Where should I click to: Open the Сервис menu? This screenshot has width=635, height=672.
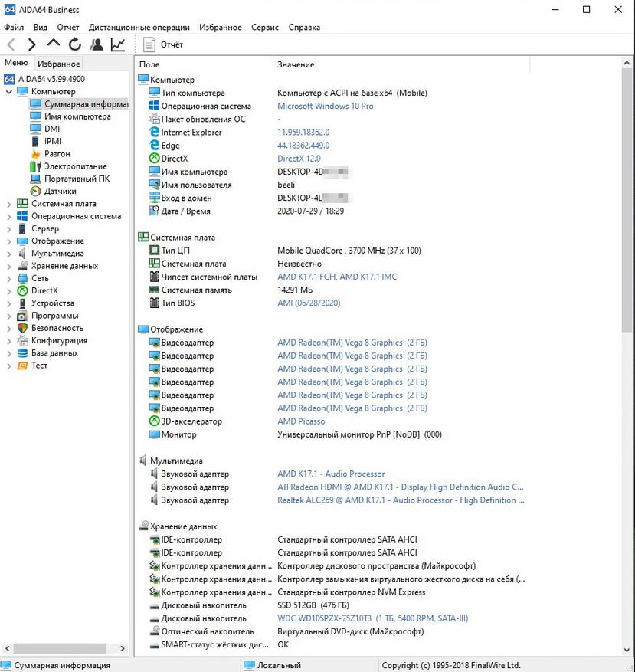(265, 27)
